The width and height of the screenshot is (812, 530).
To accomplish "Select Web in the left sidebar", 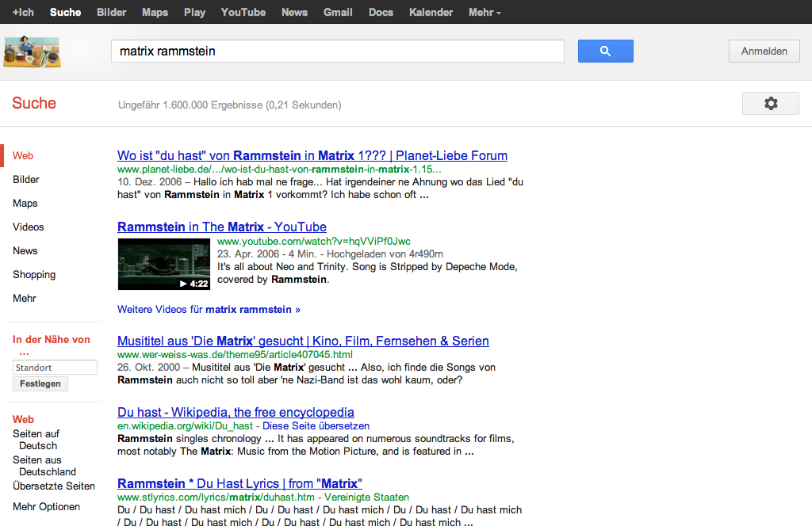I will [23, 156].
